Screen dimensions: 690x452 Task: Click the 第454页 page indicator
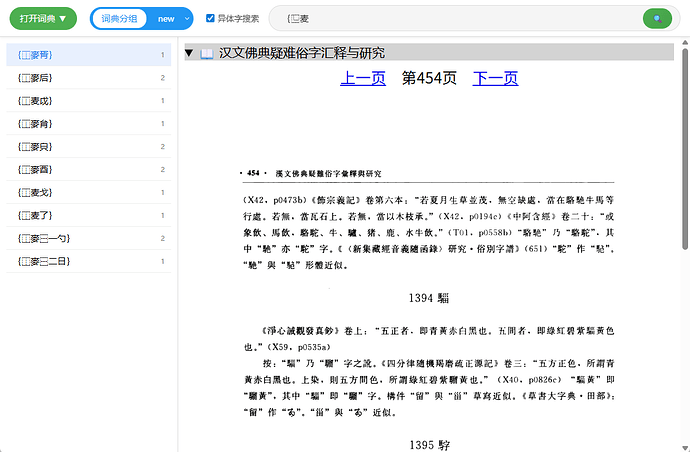pos(429,78)
